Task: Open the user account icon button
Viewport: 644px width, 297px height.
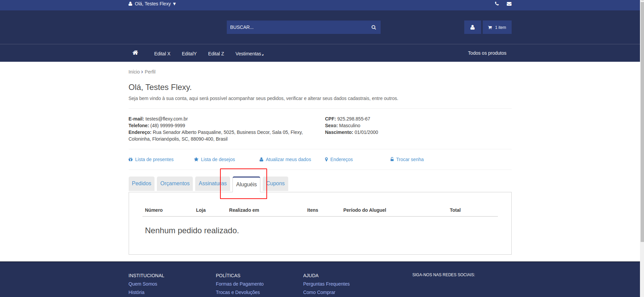Action: (x=472, y=27)
